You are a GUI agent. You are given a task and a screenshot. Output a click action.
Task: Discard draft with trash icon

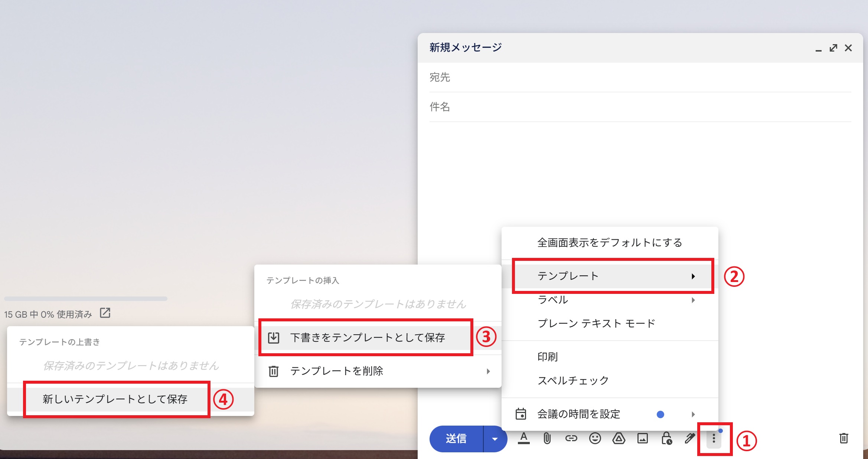tap(843, 438)
